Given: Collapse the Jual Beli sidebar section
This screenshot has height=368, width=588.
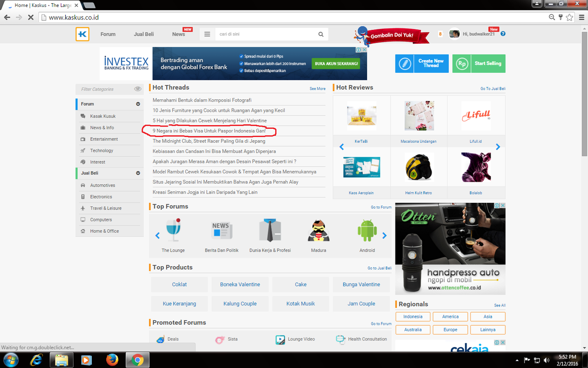Looking at the screenshot, I should point(138,173).
